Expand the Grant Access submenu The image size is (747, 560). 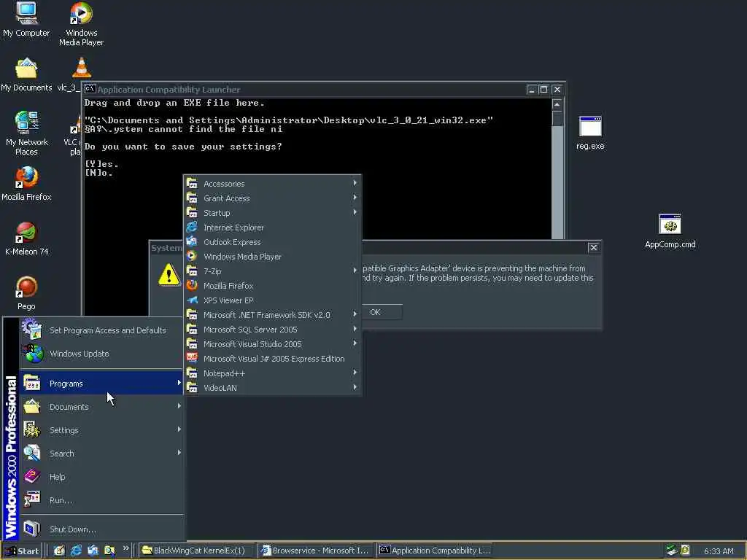point(273,198)
